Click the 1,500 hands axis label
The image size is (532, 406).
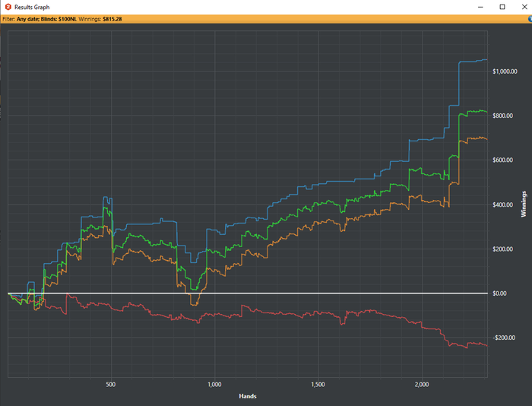click(318, 385)
